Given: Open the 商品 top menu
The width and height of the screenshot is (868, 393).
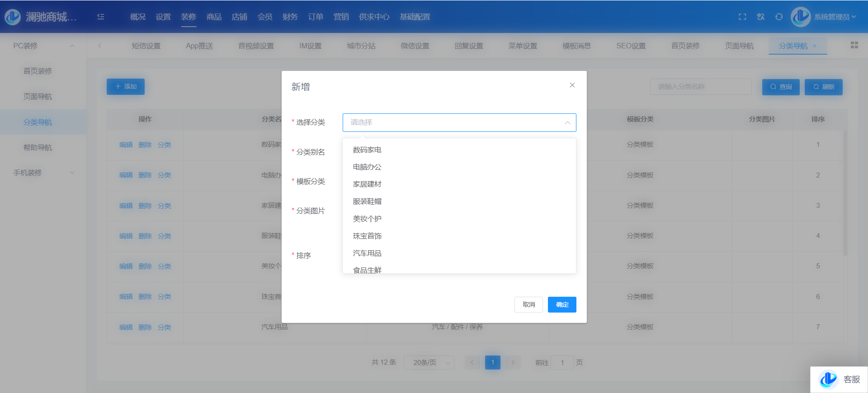Looking at the screenshot, I should (214, 17).
